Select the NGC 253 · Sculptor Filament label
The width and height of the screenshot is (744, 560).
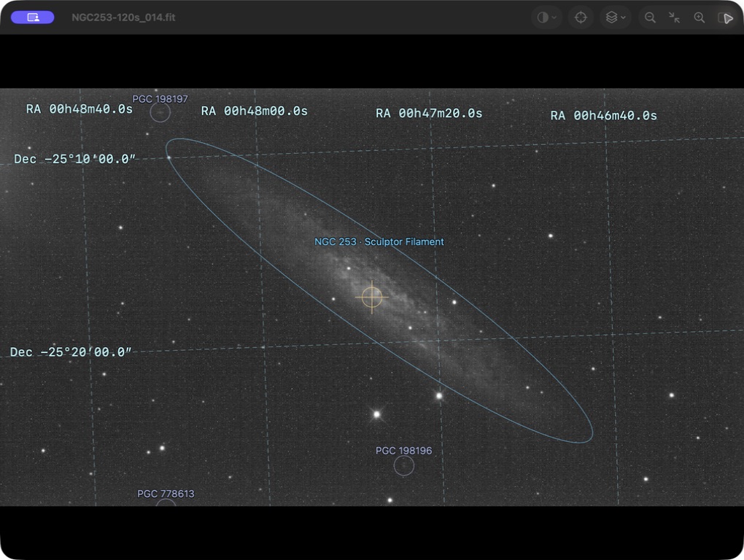(x=379, y=242)
